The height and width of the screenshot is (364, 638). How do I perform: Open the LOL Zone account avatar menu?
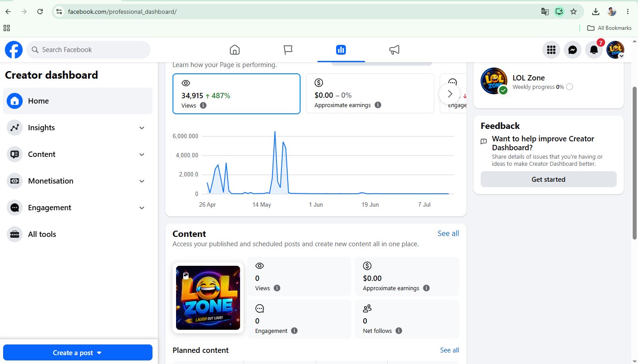point(615,50)
